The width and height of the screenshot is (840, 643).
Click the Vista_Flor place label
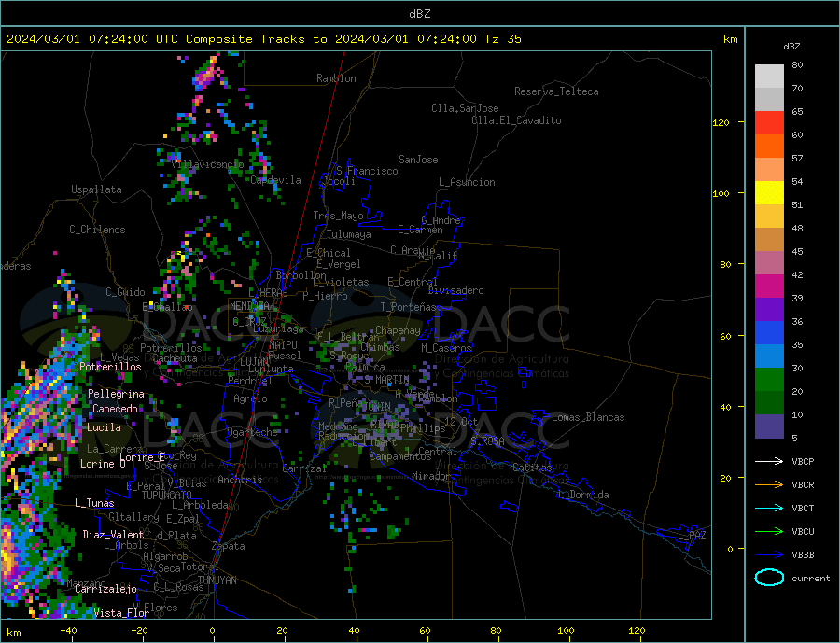[x=121, y=613]
